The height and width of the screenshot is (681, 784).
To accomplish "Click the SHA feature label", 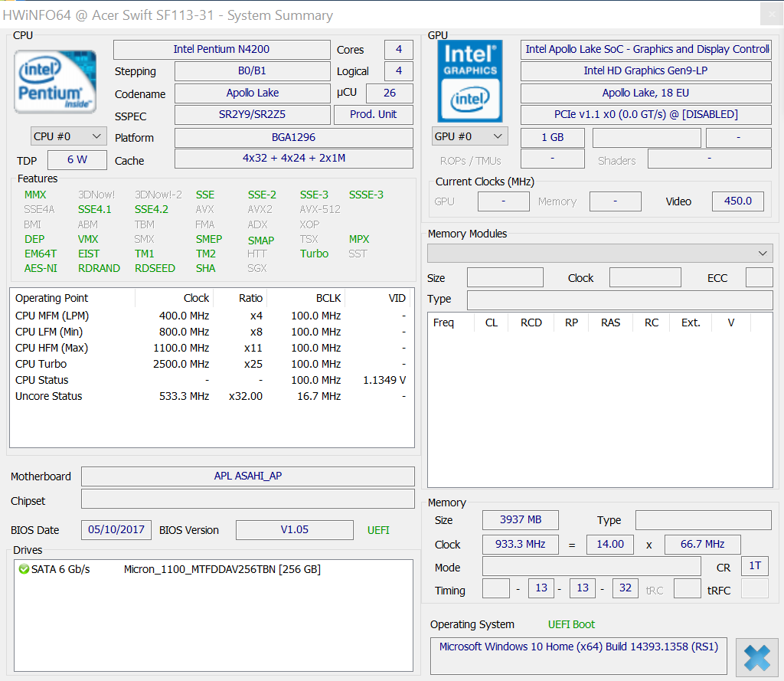I will (x=205, y=269).
